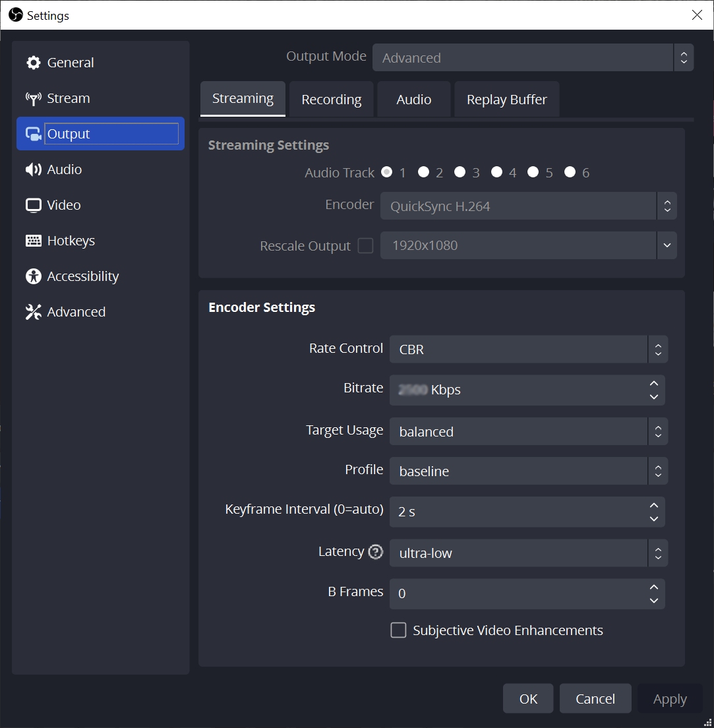
Task: Check Subjective Video Enhancements
Action: point(398,630)
